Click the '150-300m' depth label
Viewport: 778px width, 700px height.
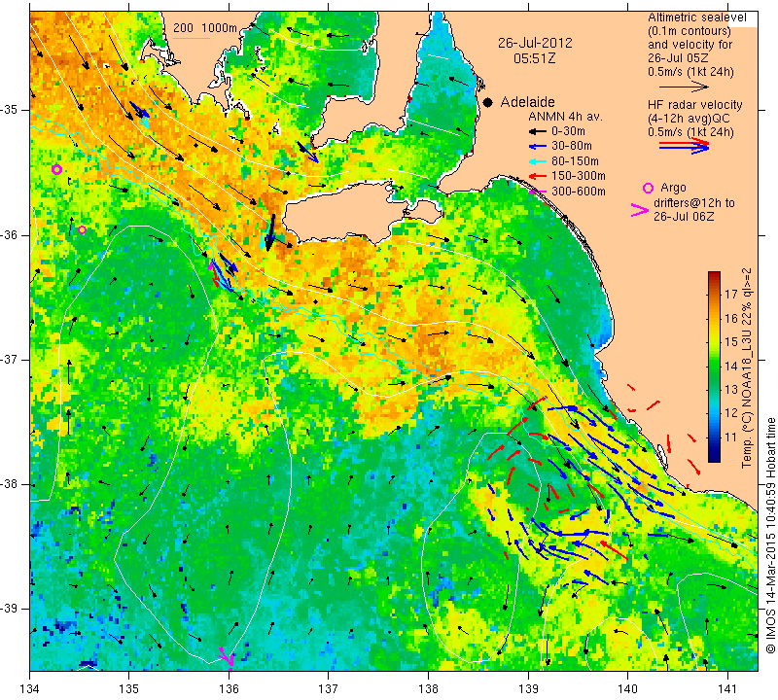tap(578, 176)
